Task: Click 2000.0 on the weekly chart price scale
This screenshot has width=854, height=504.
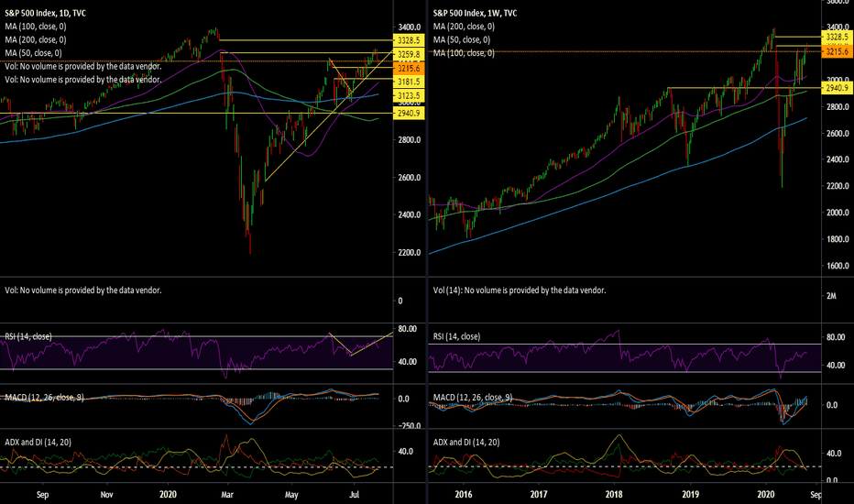Action: click(x=838, y=213)
